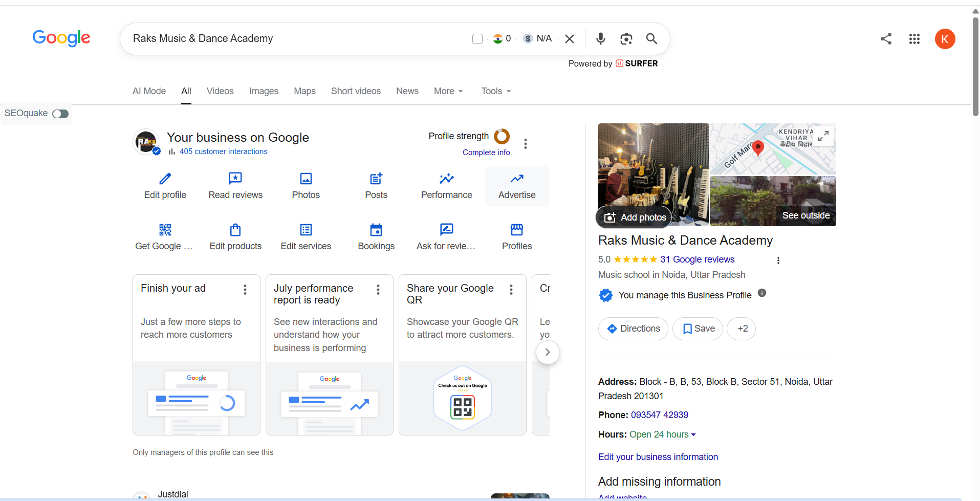Viewport: 980px width, 501px height.
Task: Open the Bookings calendar icon
Action: 376,230
